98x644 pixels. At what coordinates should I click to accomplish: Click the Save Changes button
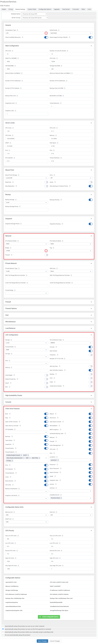42,641
